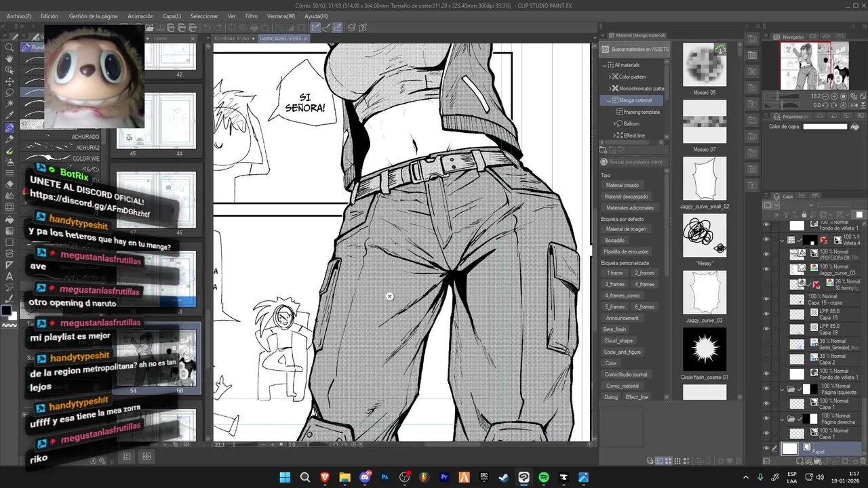Select the Hand move tool
Image resolution: width=868 pixels, height=488 pixels.
tap(9, 59)
